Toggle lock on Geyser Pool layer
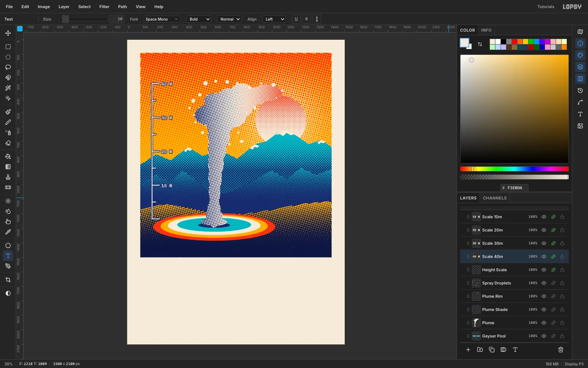588x368 pixels. [x=562, y=336]
